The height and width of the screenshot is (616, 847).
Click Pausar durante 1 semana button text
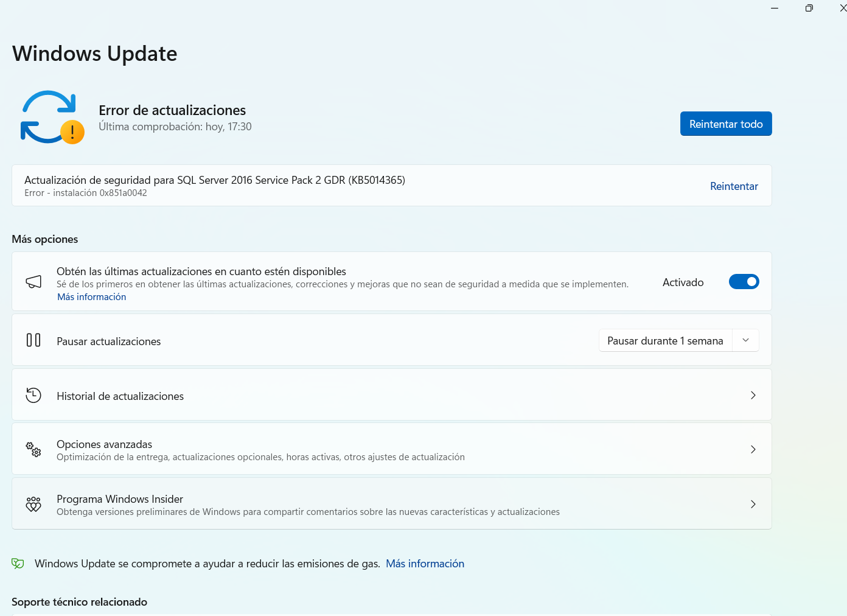point(665,341)
